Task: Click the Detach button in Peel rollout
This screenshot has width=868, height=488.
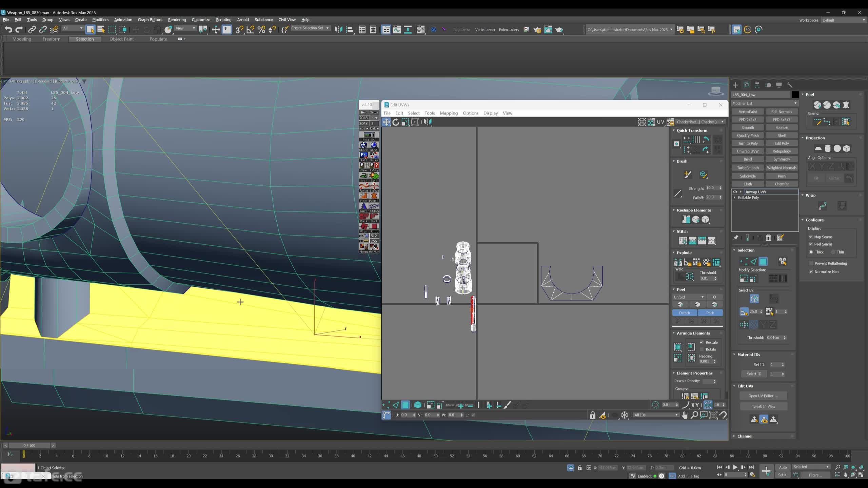Action: tap(684, 313)
